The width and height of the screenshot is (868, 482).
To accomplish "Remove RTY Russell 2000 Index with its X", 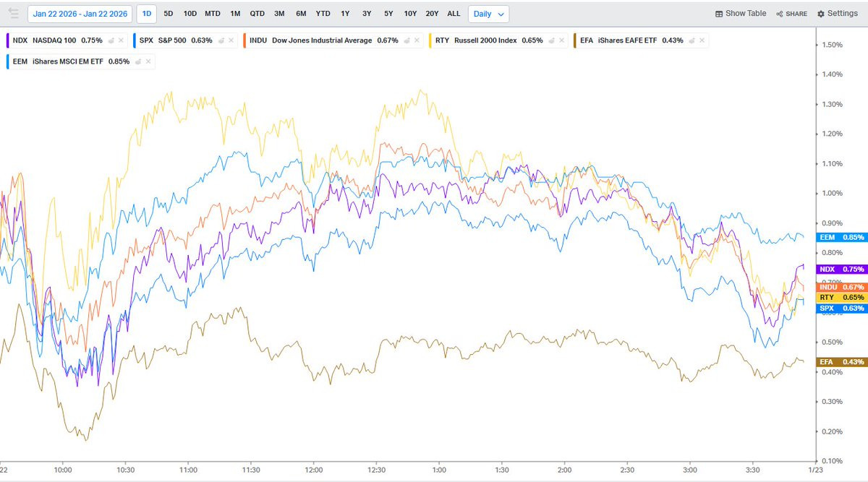I will click(x=561, y=40).
